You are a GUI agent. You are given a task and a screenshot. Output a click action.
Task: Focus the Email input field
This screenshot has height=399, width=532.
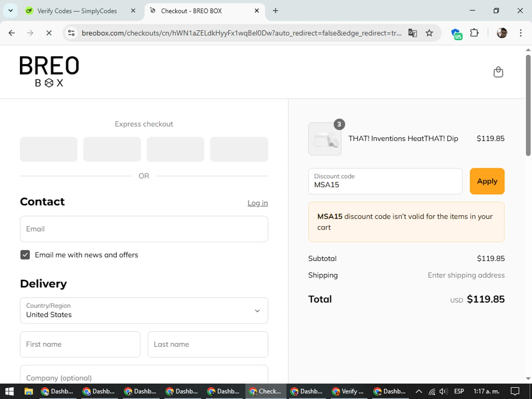(144, 229)
